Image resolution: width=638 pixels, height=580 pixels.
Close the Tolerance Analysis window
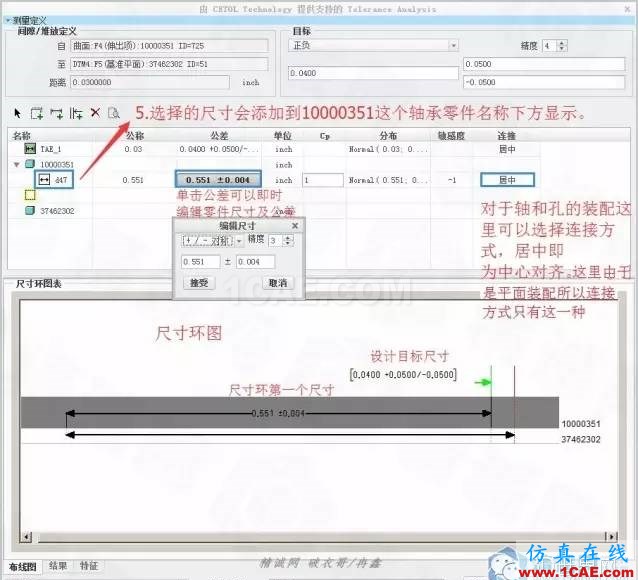pos(628,9)
